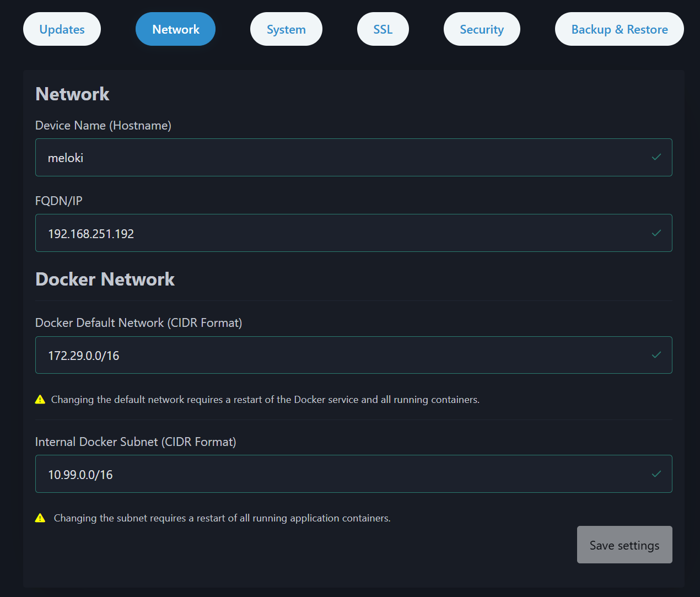Click the warning triangle under Docker Default Network

pos(40,399)
